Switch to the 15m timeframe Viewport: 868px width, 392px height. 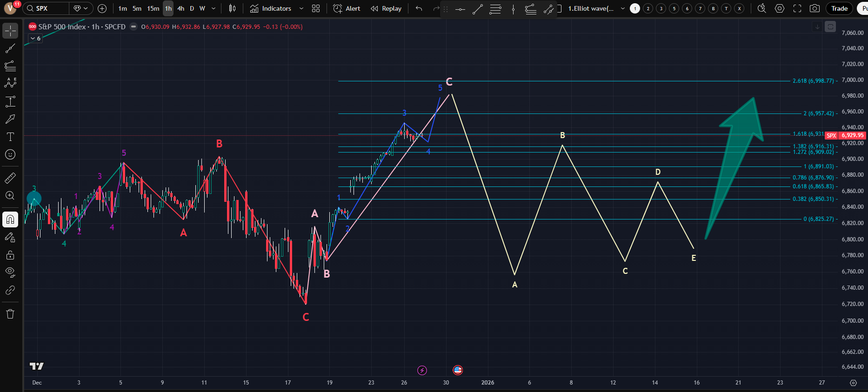[x=153, y=8]
